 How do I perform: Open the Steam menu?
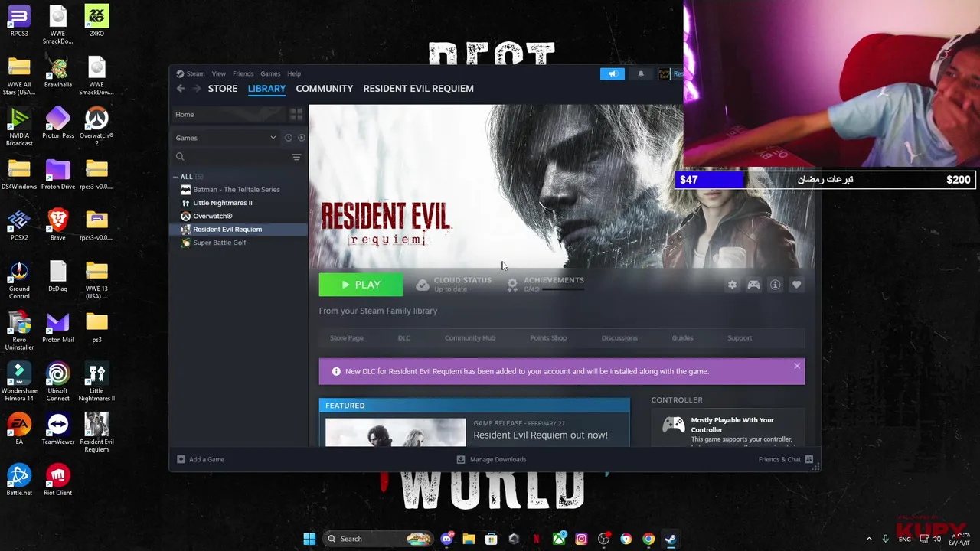(191, 73)
